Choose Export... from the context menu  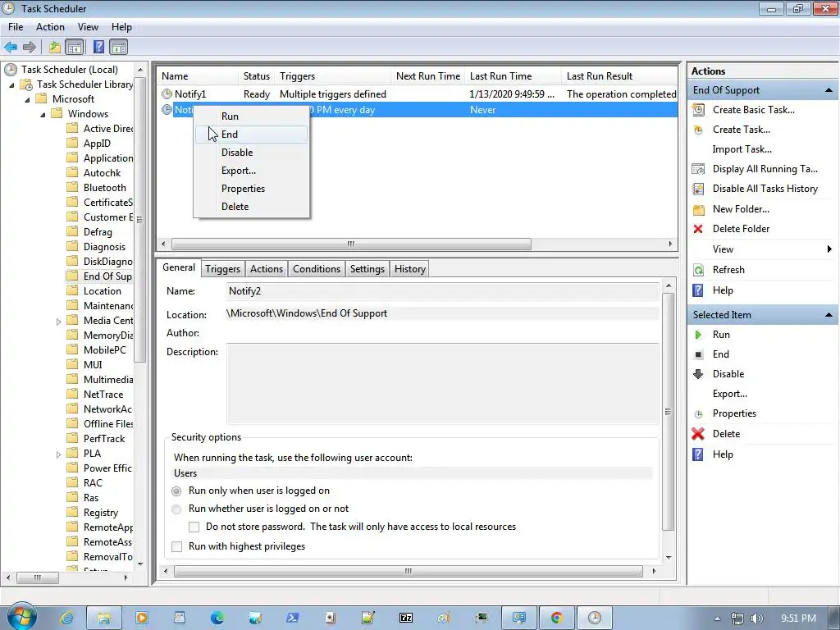point(251,171)
